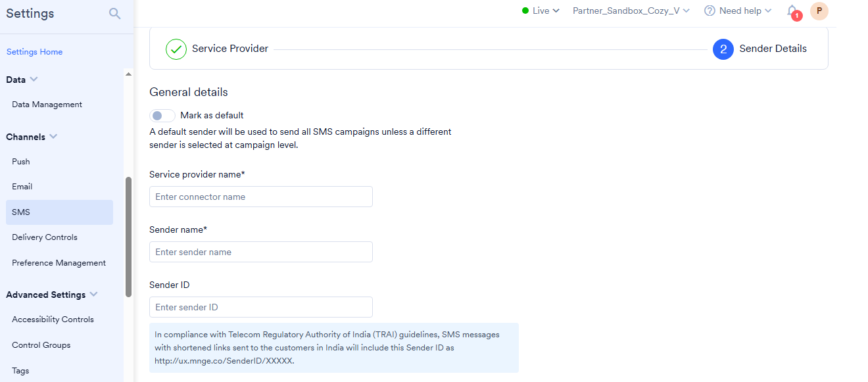The image size is (868, 382).
Task: Open the Partner_Sandbox_Cozy_V workspace dropdown
Action: click(x=631, y=11)
